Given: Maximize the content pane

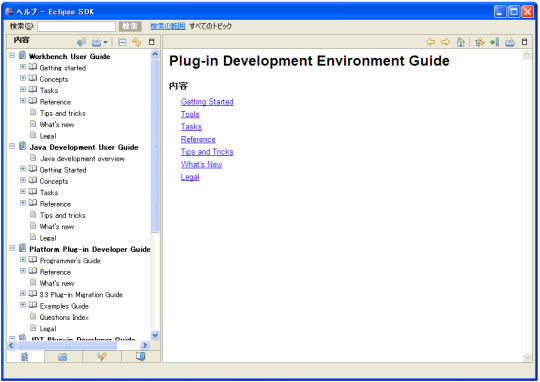Looking at the screenshot, I should pos(525,42).
